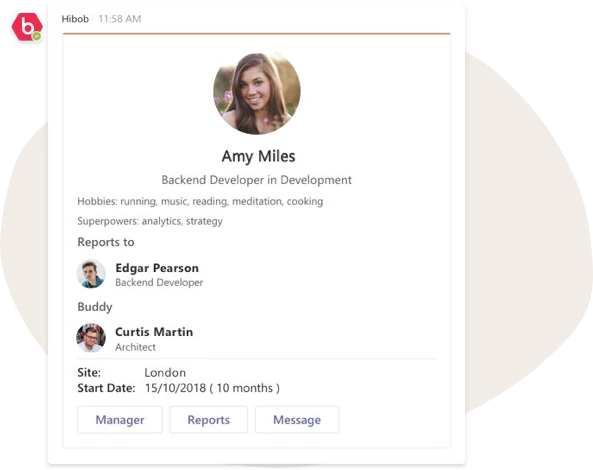Click the Superpowers line

tap(150, 221)
